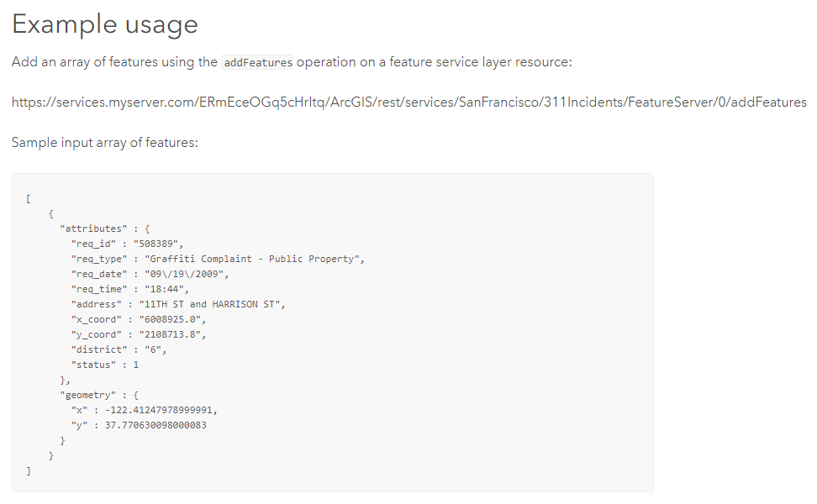Click the y value 37.770630098000083
Viewport: 817px width, 504px height.
tap(155, 425)
